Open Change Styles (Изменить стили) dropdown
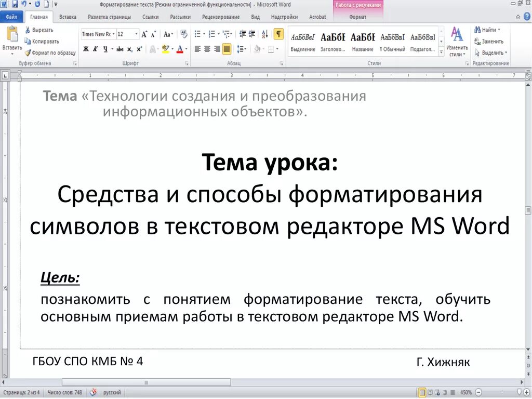 [457, 42]
